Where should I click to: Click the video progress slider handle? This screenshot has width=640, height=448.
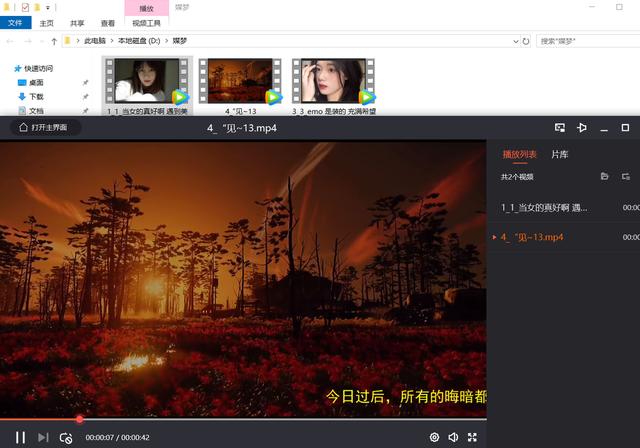click(x=80, y=419)
